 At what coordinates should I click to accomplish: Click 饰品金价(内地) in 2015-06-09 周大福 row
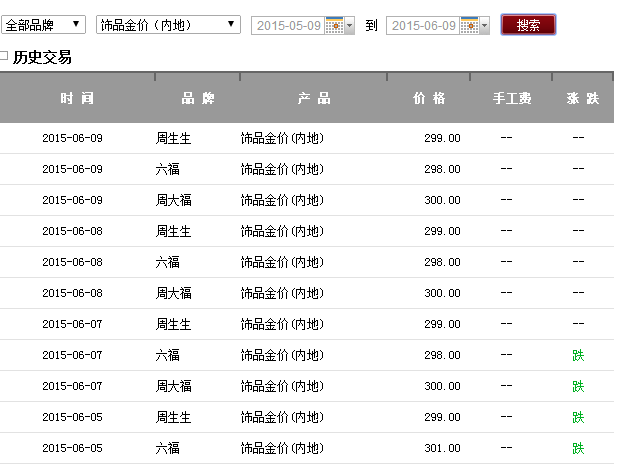282,200
